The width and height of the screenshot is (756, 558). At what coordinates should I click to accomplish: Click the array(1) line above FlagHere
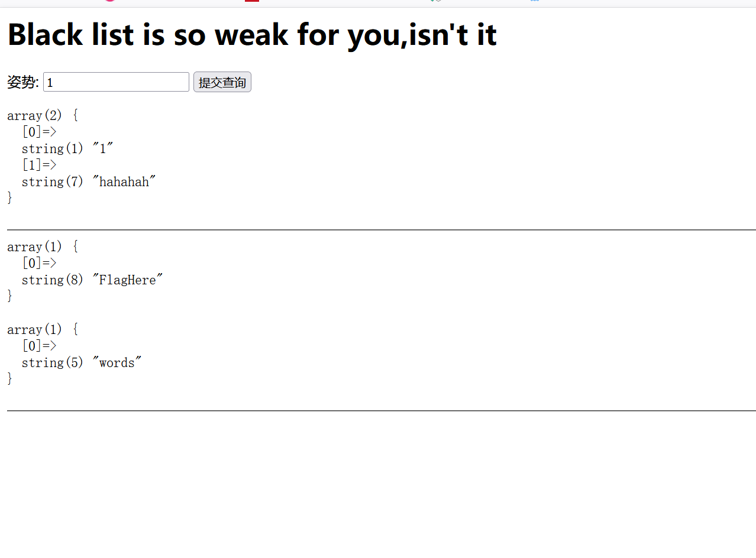[x=43, y=246]
